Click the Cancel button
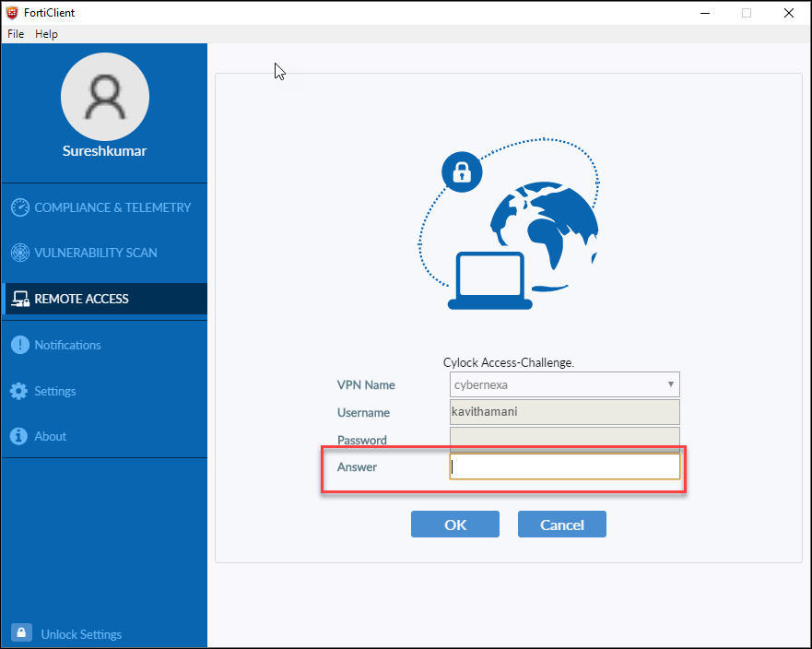The image size is (812, 649). coord(562,525)
